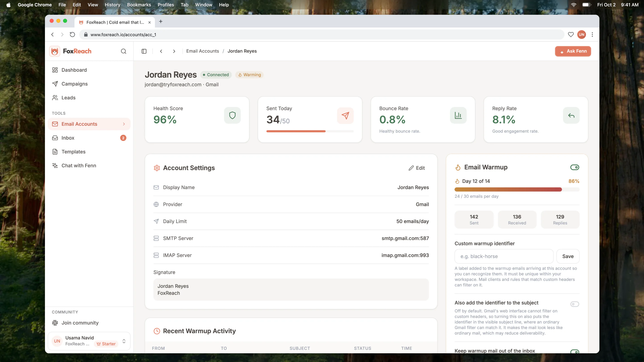Click the Sent Today paper plane icon
The width and height of the screenshot is (644, 362).
pyautogui.click(x=345, y=116)
